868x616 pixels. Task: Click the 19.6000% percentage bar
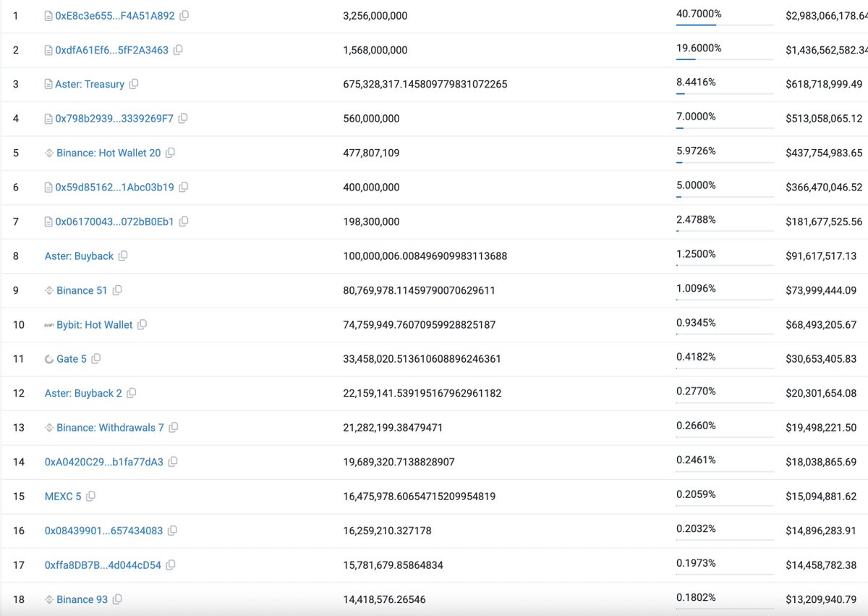725,59
